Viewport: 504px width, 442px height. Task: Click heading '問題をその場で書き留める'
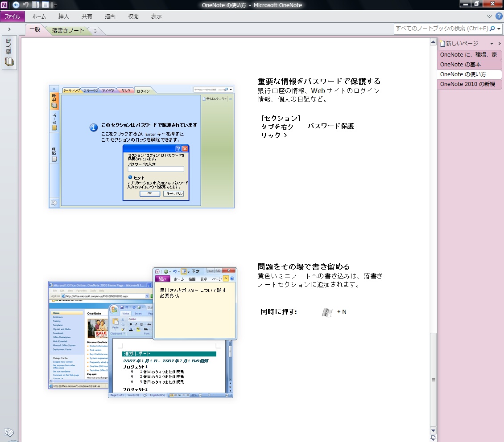303,267
